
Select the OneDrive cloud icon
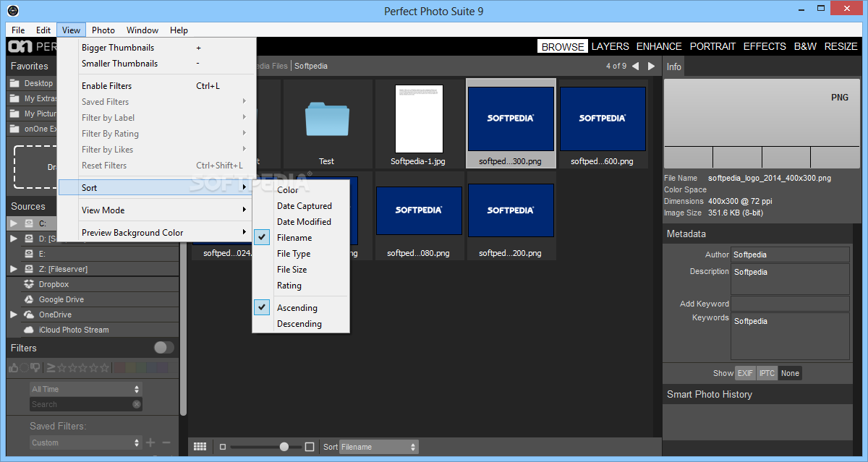29,315
